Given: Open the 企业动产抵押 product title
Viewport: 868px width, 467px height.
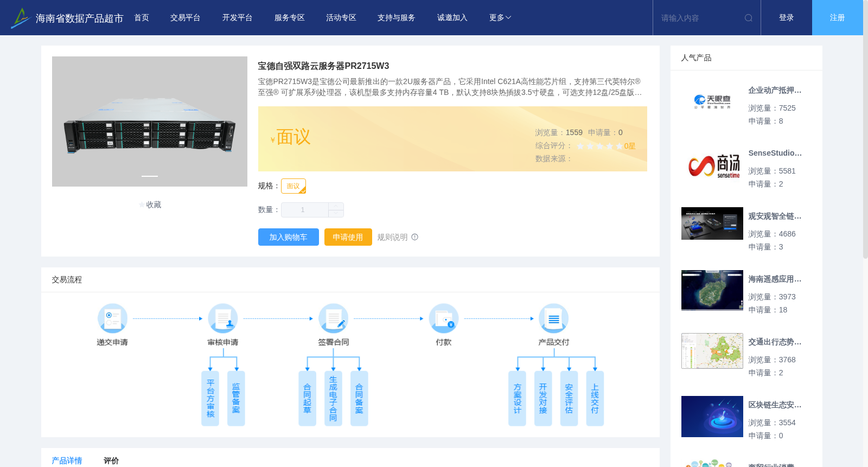Looking at the screenshot, I should pyautogui.click(x=775, y=91).
